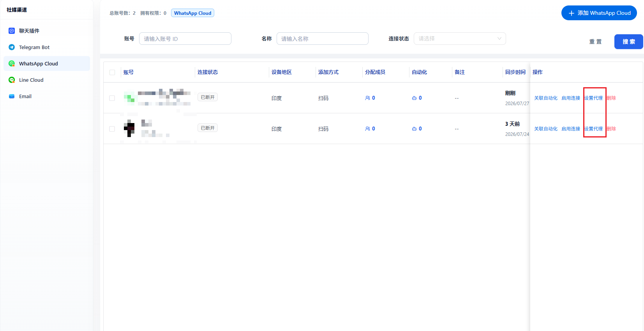This screenshot has width=644, height=331.
Task: Click the 连接状态 column header
Action: point(208,72)
